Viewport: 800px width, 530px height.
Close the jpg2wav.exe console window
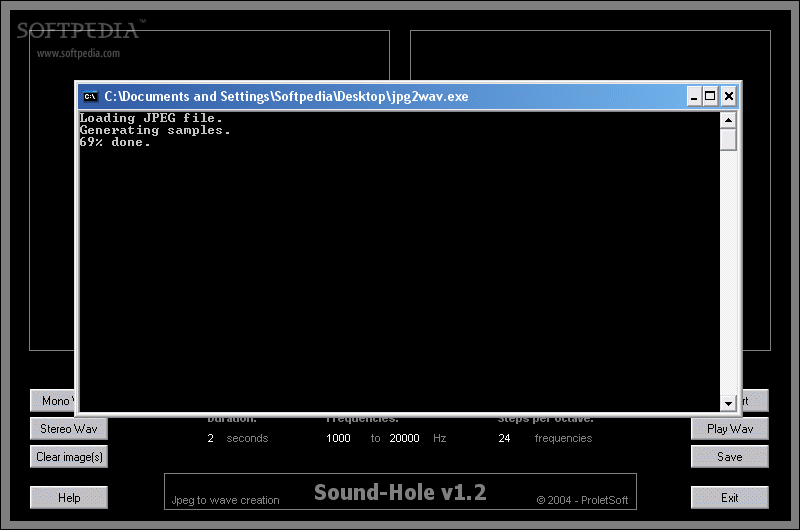click(729, 96)
